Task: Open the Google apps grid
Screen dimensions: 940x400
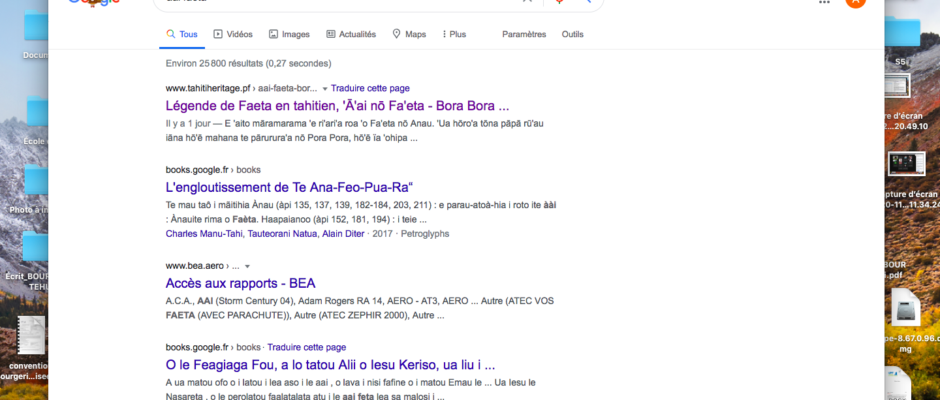Action: 824,2
